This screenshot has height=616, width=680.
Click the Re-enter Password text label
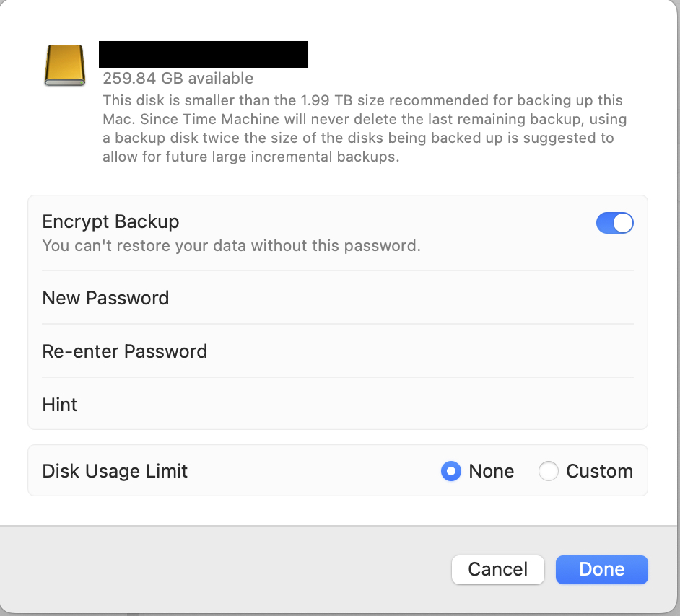tap(124, 351)
